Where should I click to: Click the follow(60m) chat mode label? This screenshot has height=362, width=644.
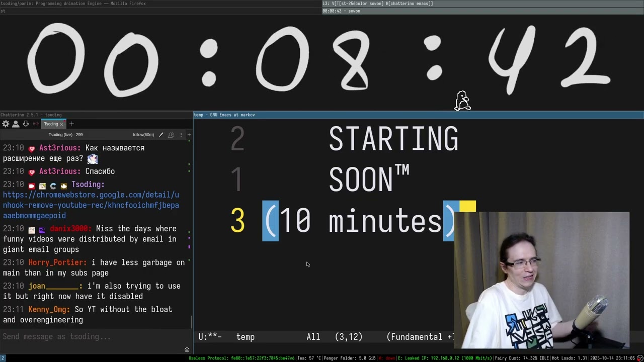(x=143, y=135)
